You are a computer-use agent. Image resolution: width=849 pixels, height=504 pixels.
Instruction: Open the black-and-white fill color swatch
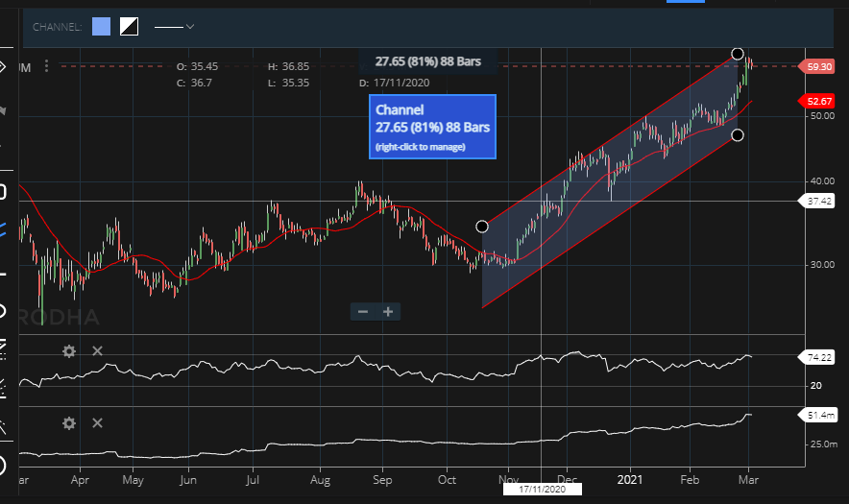[x=129, y=26]
